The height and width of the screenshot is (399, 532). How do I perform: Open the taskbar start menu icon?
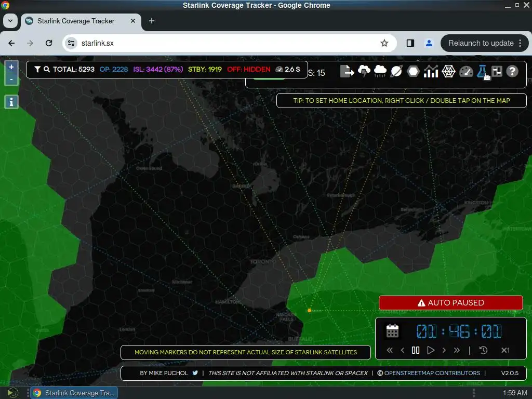12,393
